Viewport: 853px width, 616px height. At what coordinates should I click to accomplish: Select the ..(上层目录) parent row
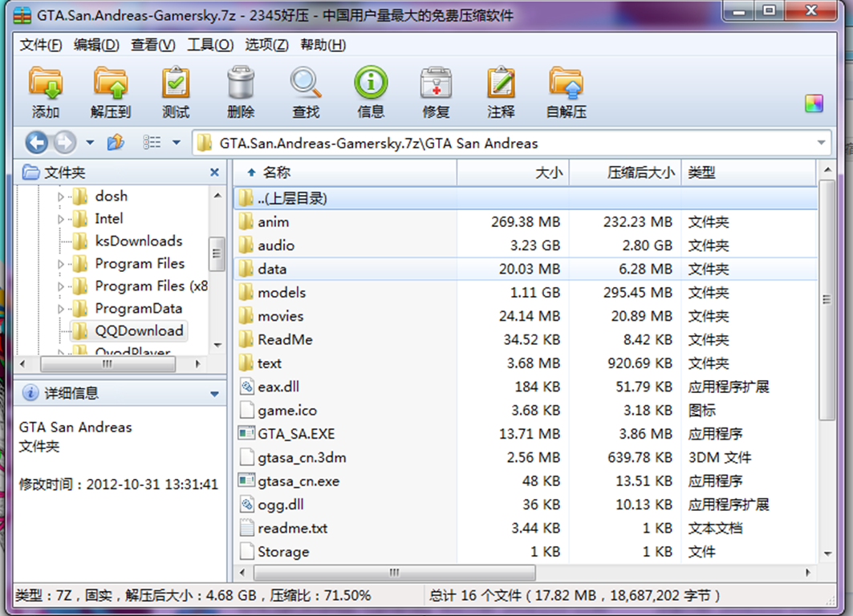pyautogui.click(x=526, y=198)
